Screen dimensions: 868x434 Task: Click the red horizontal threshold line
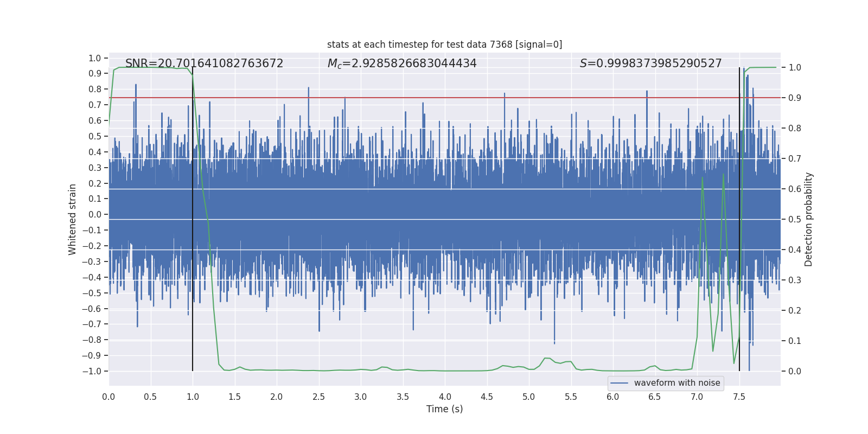coord(445,98)
